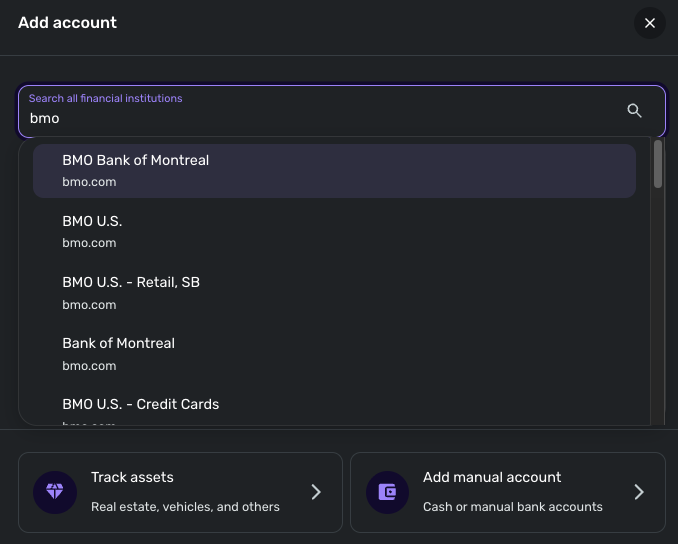Image resolution: width=678 pixels, height=544 pixels.
Task: Click the Add manual account title
Action: tap(492, 477)
